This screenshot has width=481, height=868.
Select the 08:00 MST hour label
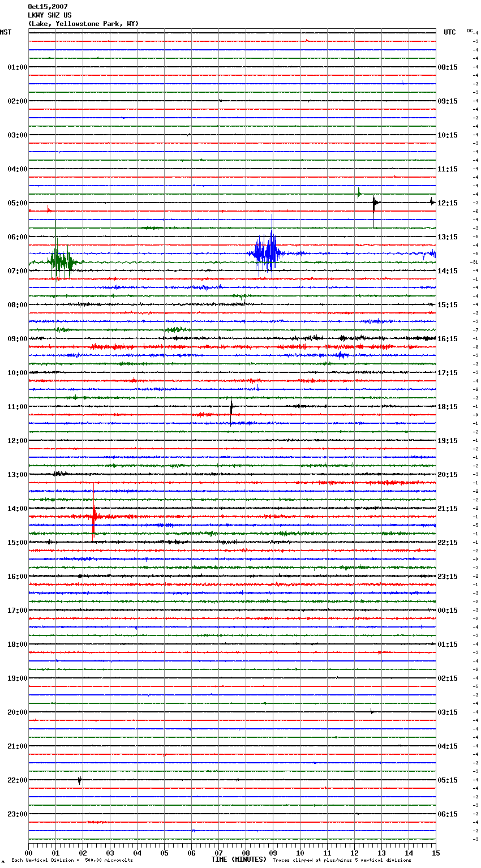point(17,305)
